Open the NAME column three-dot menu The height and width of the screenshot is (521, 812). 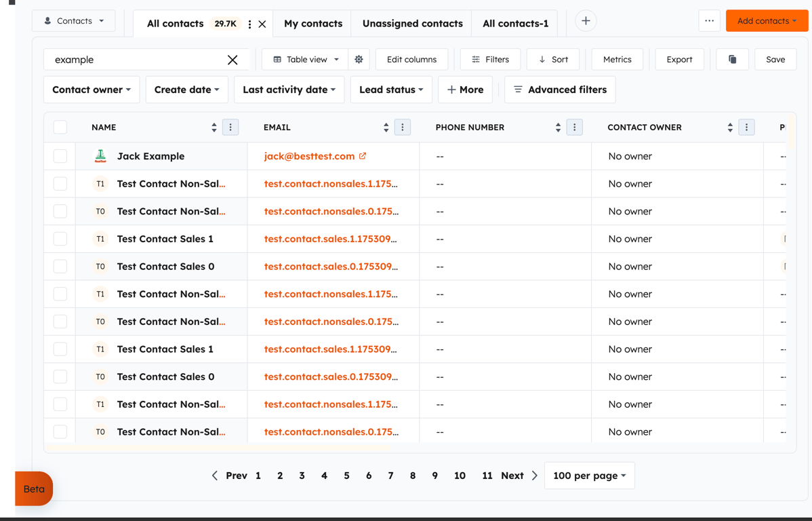(230, 127)
